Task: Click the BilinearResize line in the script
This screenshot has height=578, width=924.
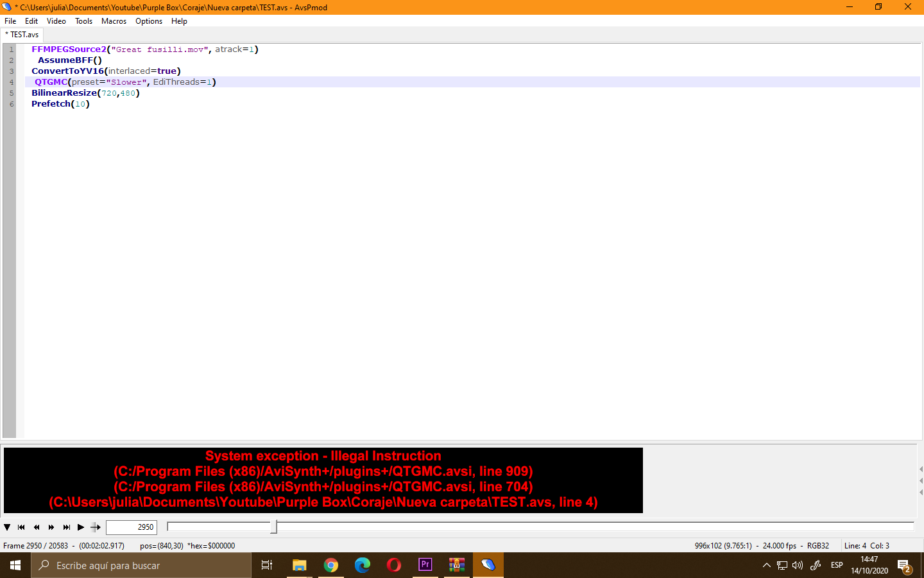Action: [x=85, y=93]
